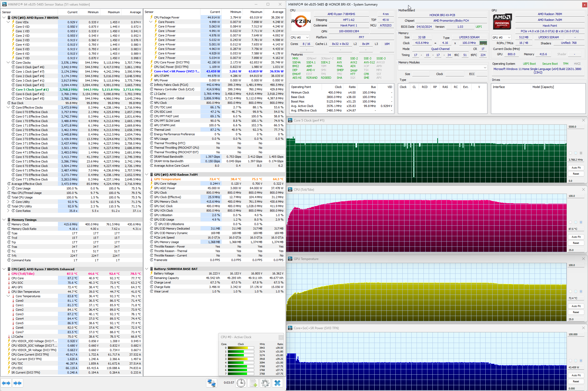Screen dimensions: 588x391
Task: Click white color swatch in Core 5 Clock graph
Action: [x=570, y=153]
